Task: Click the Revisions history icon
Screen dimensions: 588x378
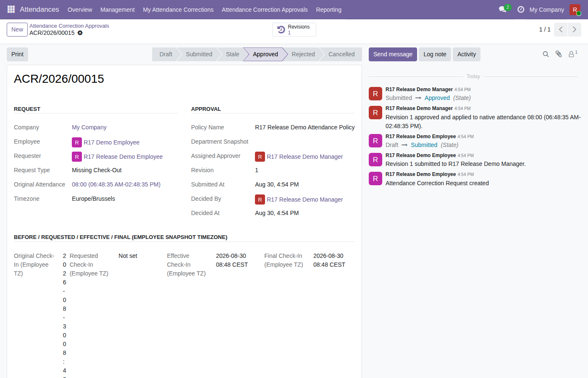Action: tap(281, 29)
